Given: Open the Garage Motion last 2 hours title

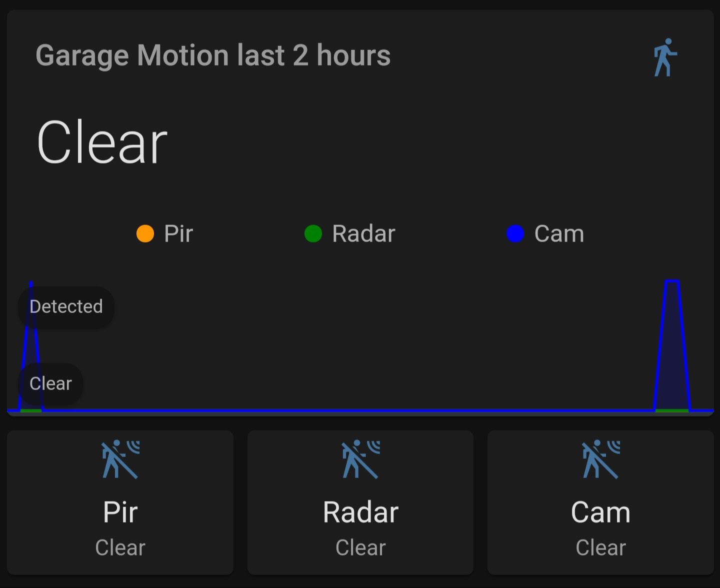Looking at the screenshot, I should (213, 55).
